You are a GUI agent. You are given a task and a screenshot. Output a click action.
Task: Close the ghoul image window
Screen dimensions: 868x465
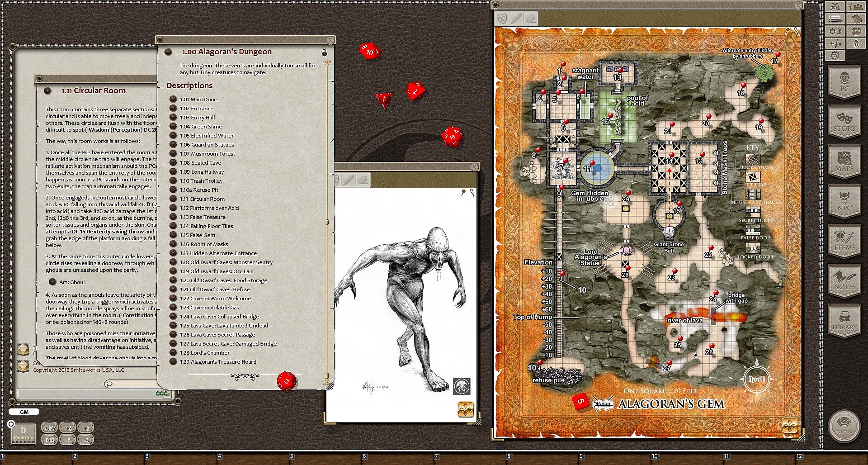coord(474,167)
